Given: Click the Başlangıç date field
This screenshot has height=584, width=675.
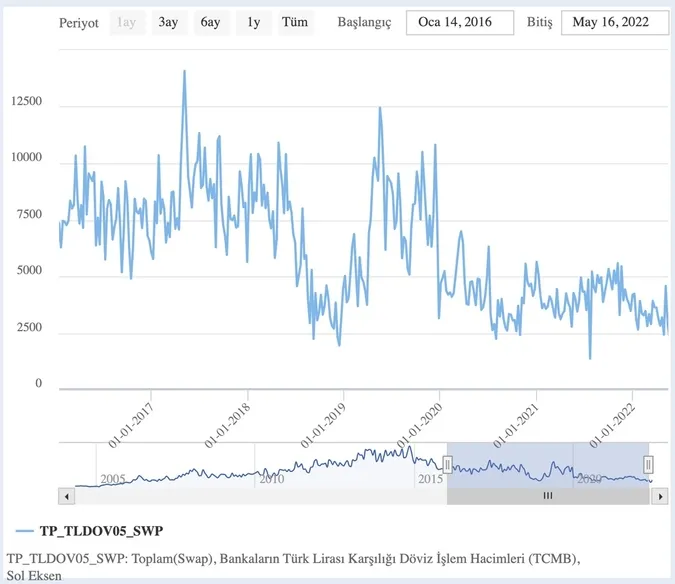Looking at the screenshot, I should tap(459, 23).
